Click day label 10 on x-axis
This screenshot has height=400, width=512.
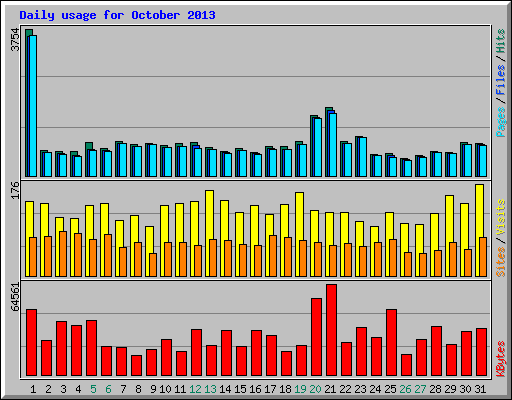165,389
